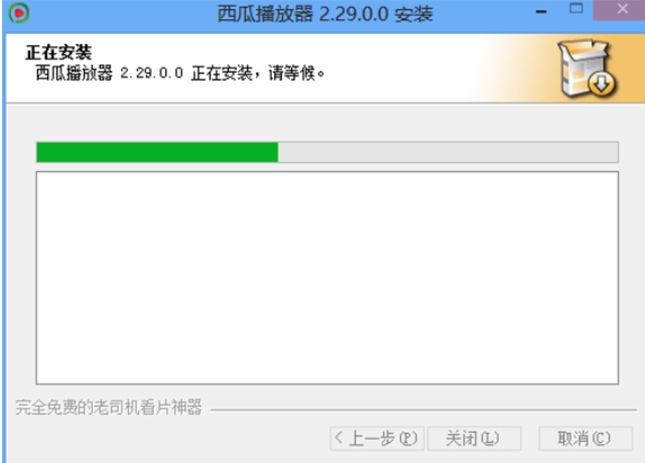Viewport: 645px width, 463px height.
Task: Click the 西瓜播放器 logo in the title bar
Action: [19, 13]
